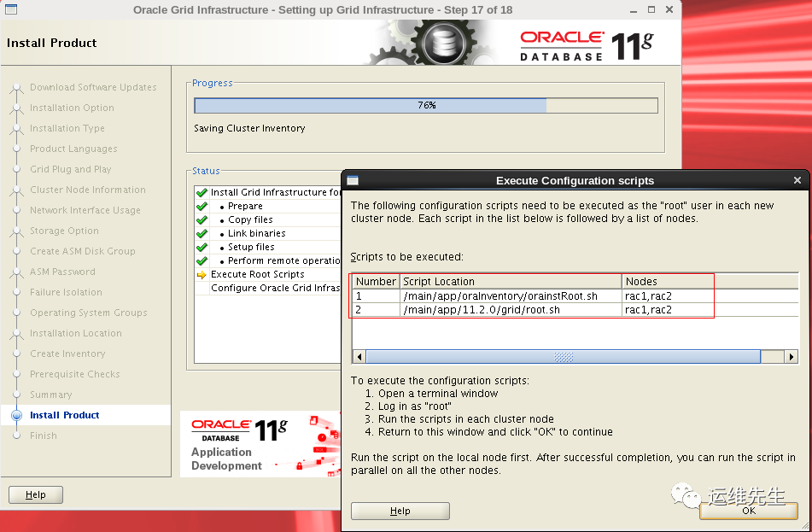The image size is (812, 532).
Task: Select Number column header in scripts table
Action: click(376, 281)
